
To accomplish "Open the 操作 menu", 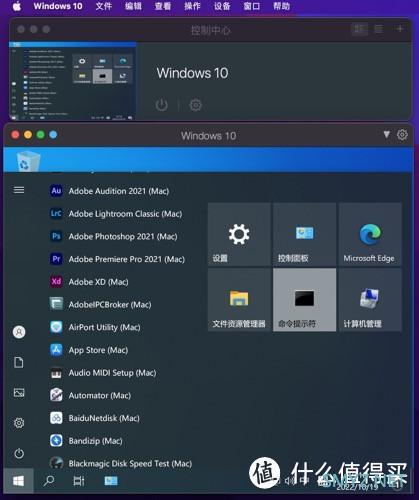I will pos(192,6).
